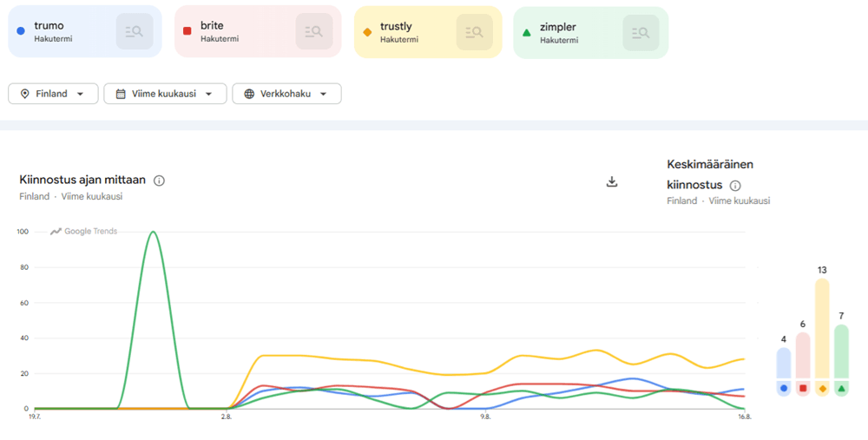Click the average value 13 above trustly bar
Image resolution: width=868 pixels, height=440 pixels.
pos(822,270)
